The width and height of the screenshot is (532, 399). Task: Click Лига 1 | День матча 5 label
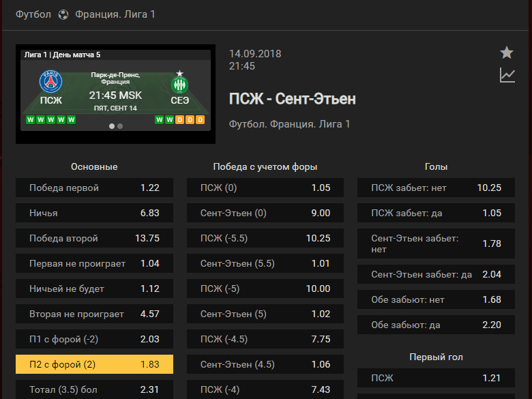[62, 55]
